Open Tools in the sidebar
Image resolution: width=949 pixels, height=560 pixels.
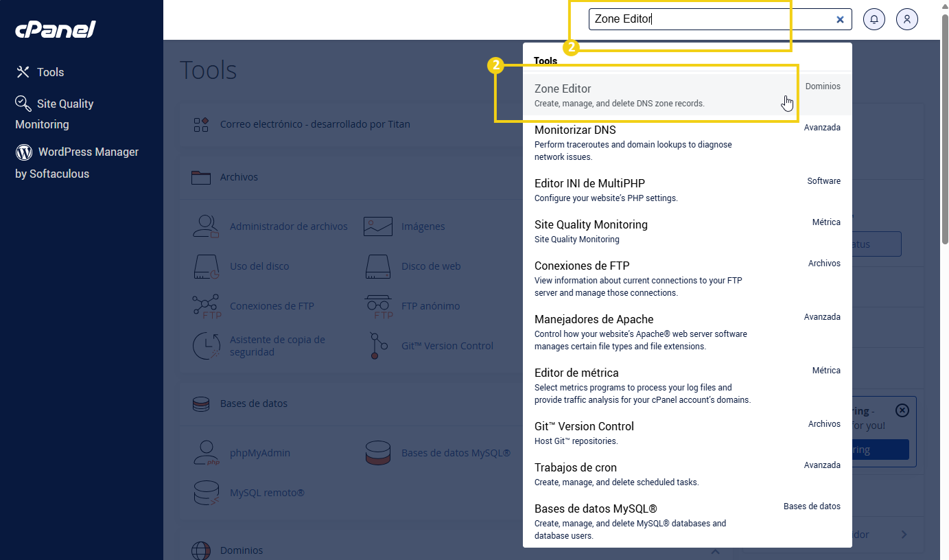coord(49,72)
